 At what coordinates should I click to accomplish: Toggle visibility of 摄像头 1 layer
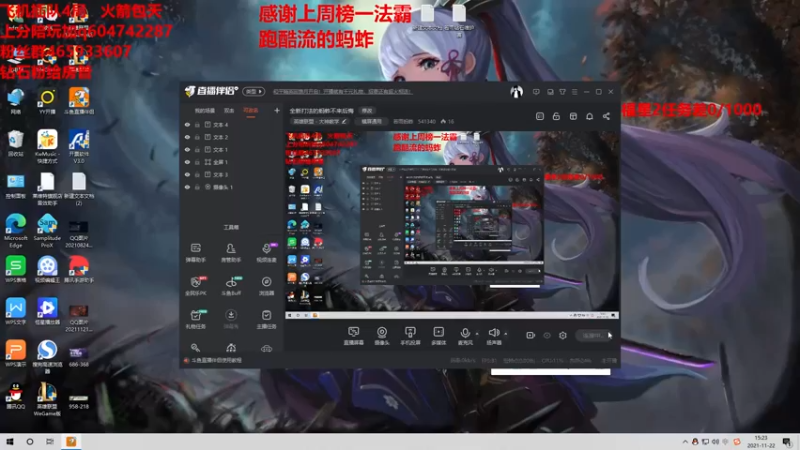(187, 187)
